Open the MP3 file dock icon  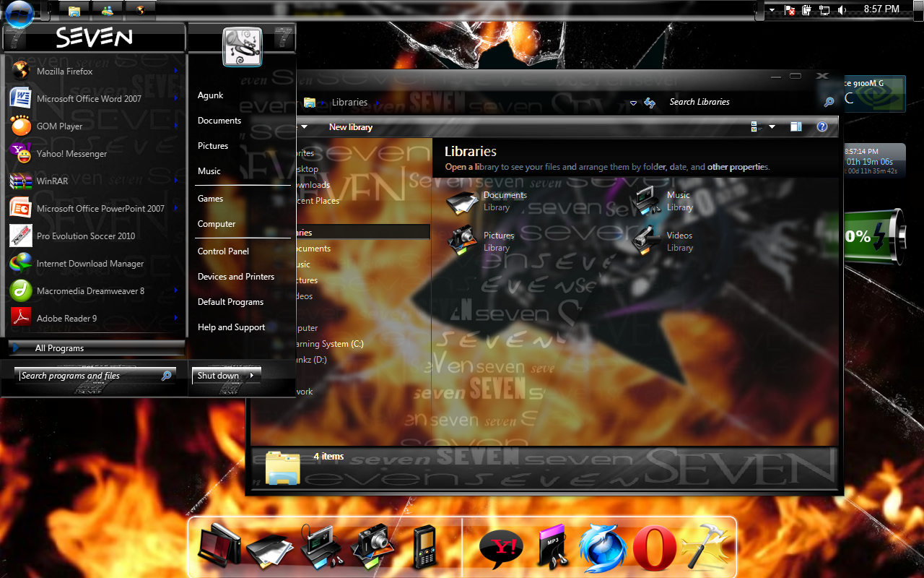click(x=553, y=547)
